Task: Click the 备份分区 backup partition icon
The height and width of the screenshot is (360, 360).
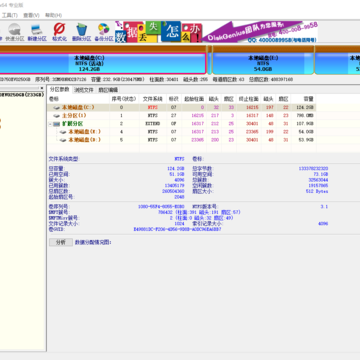Action: (x=104, y=32)
